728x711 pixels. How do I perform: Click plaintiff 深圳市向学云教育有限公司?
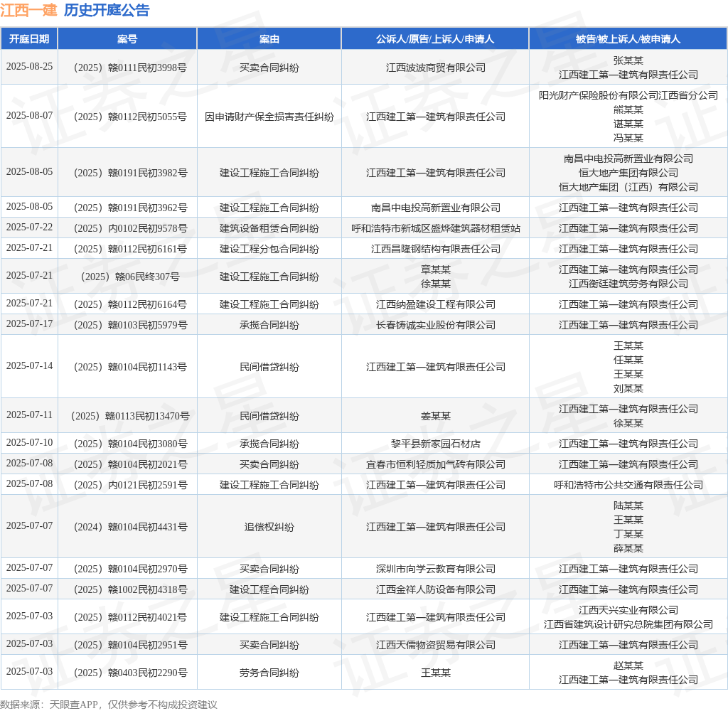[x=436, y=569]
